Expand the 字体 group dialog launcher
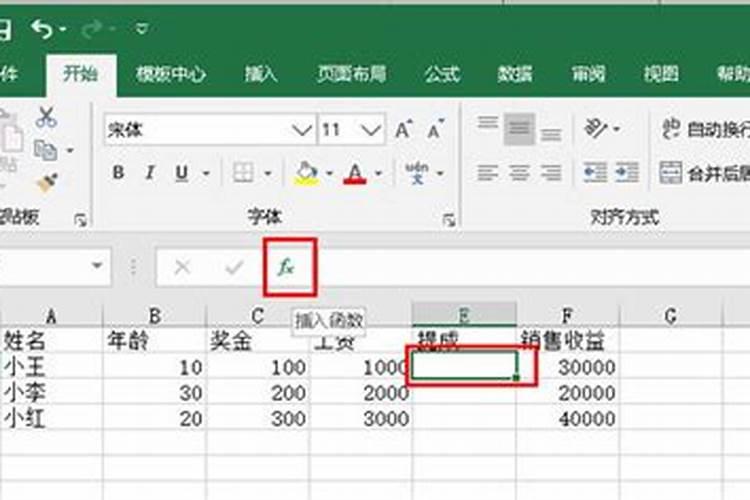Screen dimensions: 750x500 coord(449,218)
